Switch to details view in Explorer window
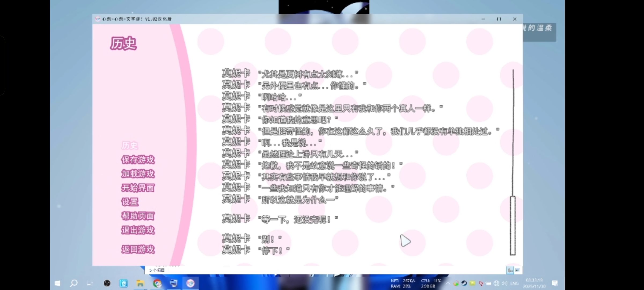644x290 pixels. coord(510,270)
